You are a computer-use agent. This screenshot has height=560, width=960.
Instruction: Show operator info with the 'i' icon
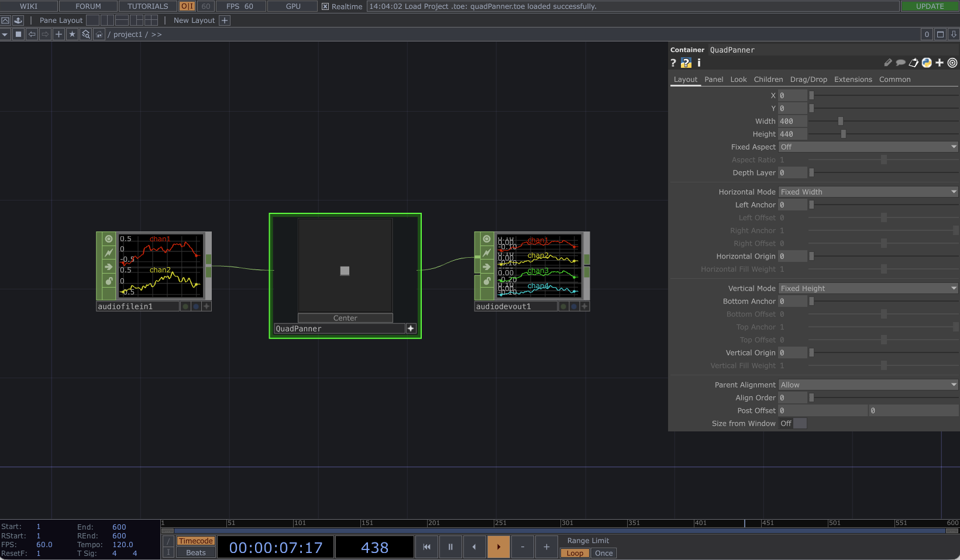(x=699, y=63)
